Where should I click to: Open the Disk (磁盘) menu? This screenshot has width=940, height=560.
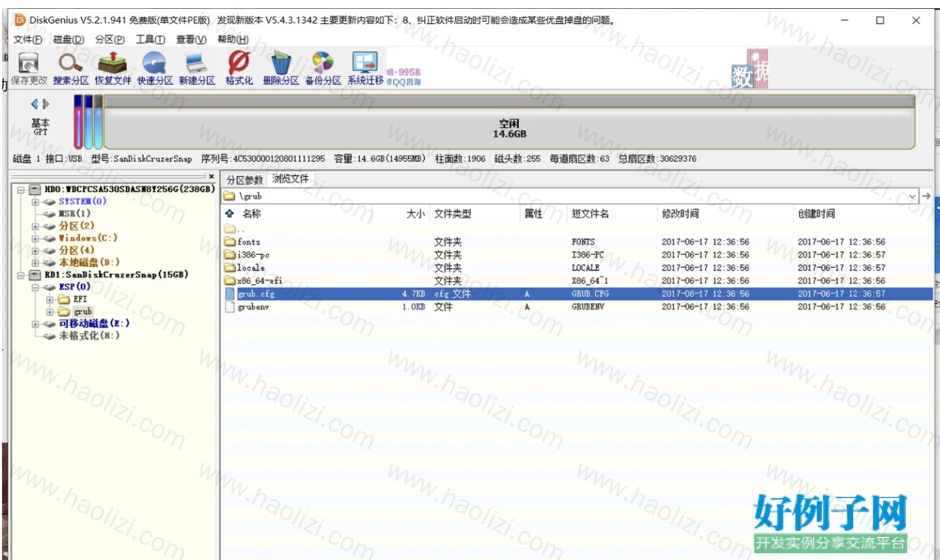68,39
